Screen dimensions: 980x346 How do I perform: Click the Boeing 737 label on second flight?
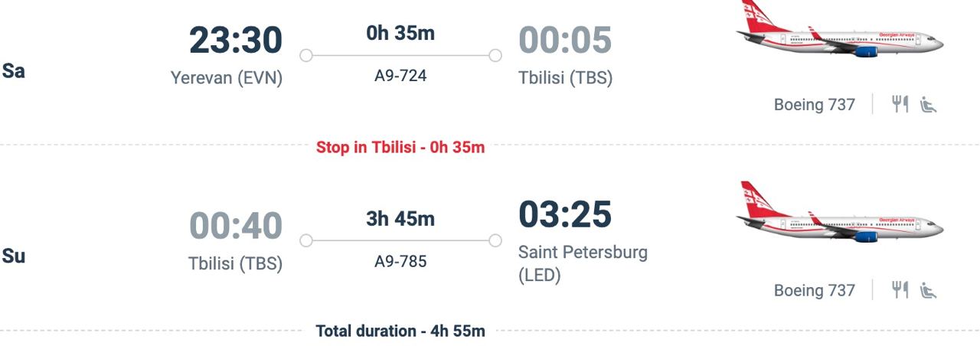tap(815, 290)
